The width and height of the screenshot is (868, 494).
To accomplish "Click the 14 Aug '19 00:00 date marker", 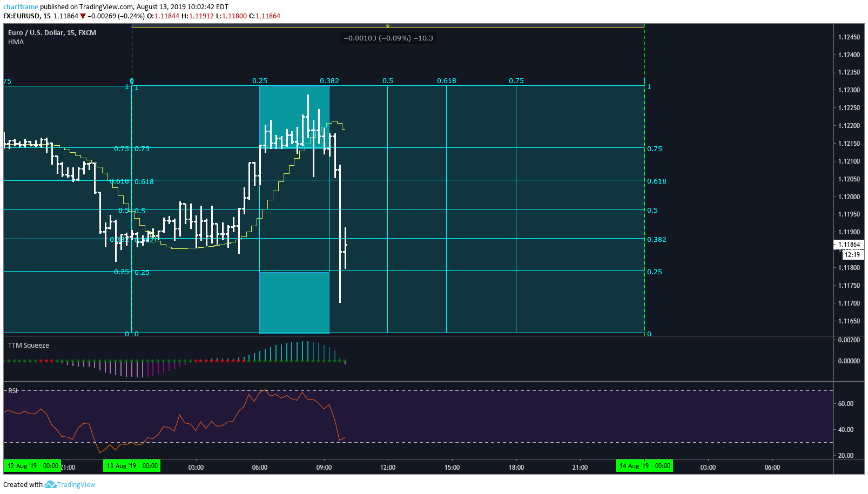I will point(644,466).
